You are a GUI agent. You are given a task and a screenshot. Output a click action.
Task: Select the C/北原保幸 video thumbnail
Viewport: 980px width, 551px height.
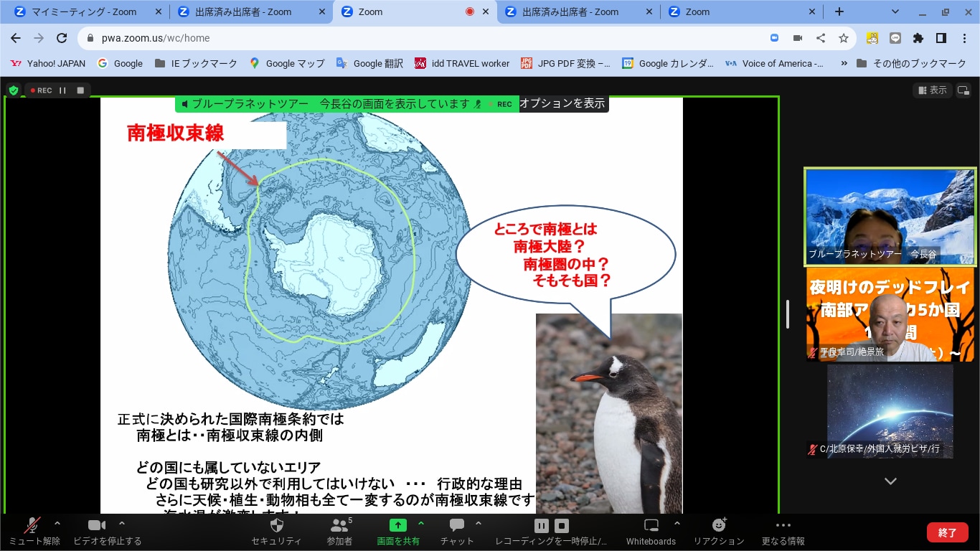coord(890,411)
